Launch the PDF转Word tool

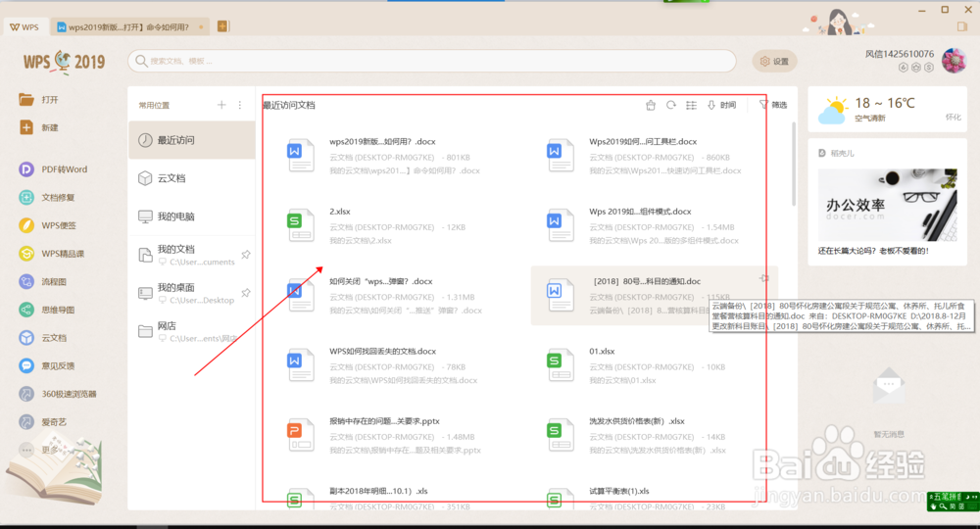(53, 169)
